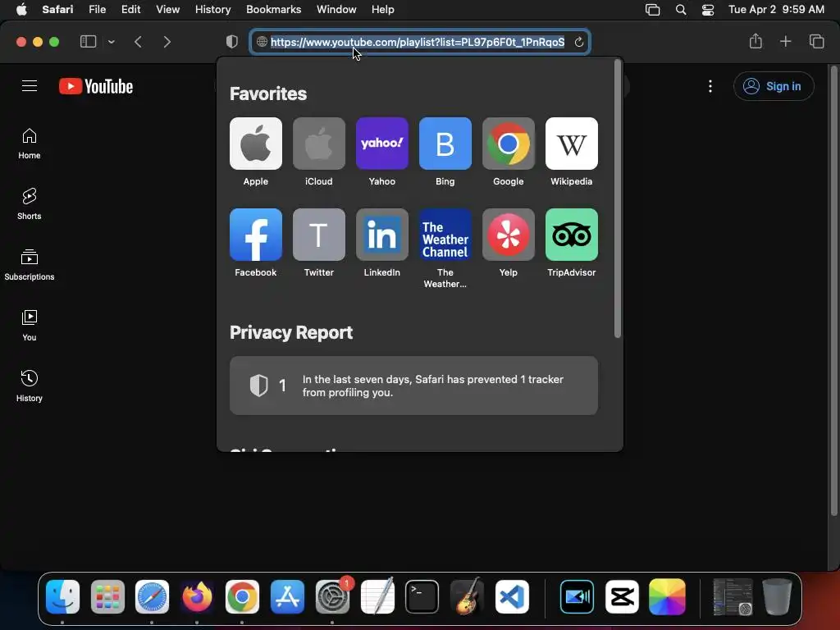Open Finder from the Dock
The width and height of the screenshot is (840, 630).
coord(62,596)
